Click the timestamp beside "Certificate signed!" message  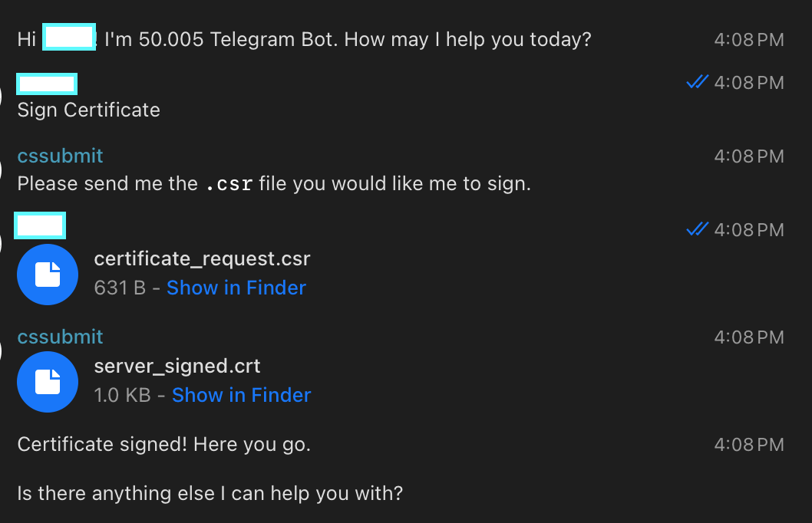pos(748,444)
